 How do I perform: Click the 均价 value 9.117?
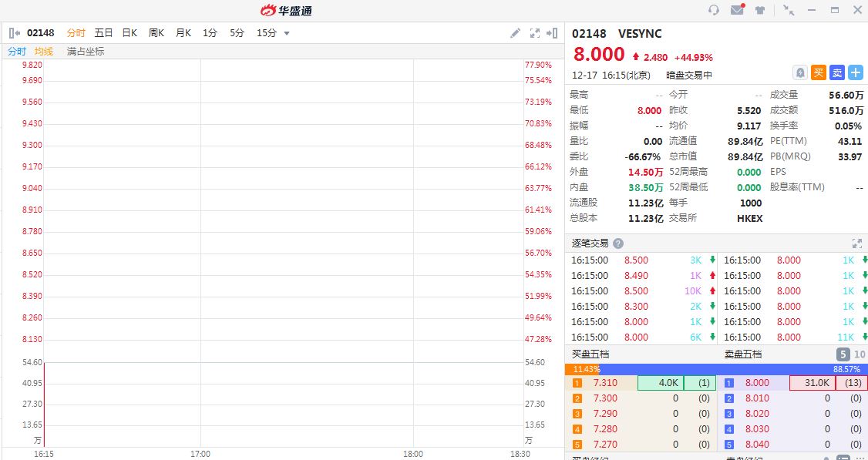[749, 126]
